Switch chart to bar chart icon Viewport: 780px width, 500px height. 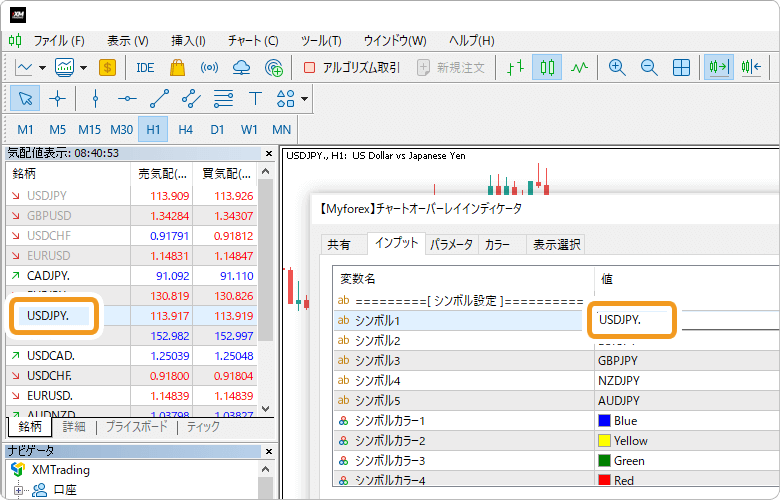tap(515, 68)
